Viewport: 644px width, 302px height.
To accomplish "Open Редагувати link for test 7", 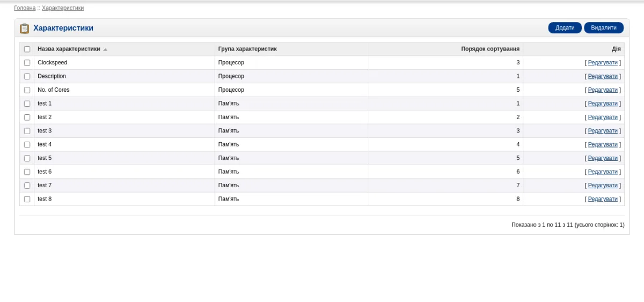I will (x=603, y=186).
